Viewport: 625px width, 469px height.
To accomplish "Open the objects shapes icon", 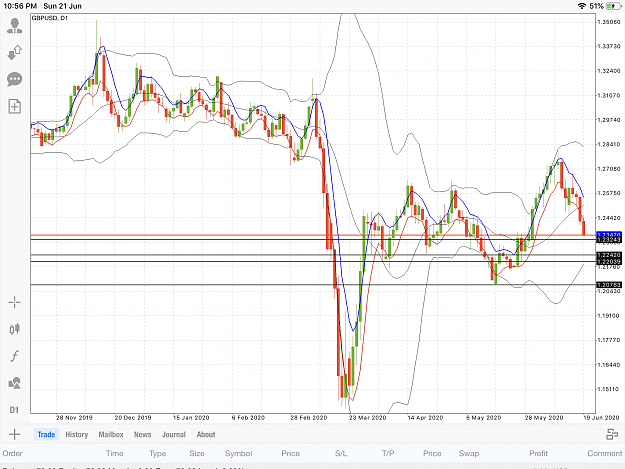I will click(15, 383).
